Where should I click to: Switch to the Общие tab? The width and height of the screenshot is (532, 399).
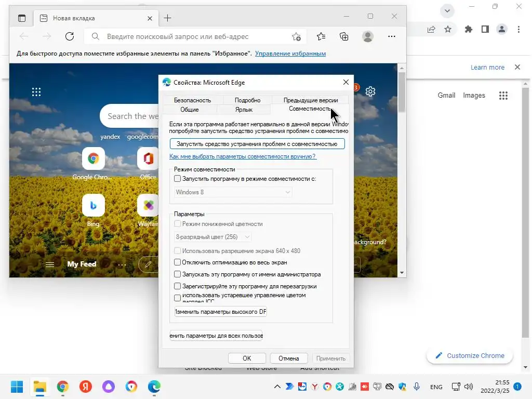click(189, 110)
